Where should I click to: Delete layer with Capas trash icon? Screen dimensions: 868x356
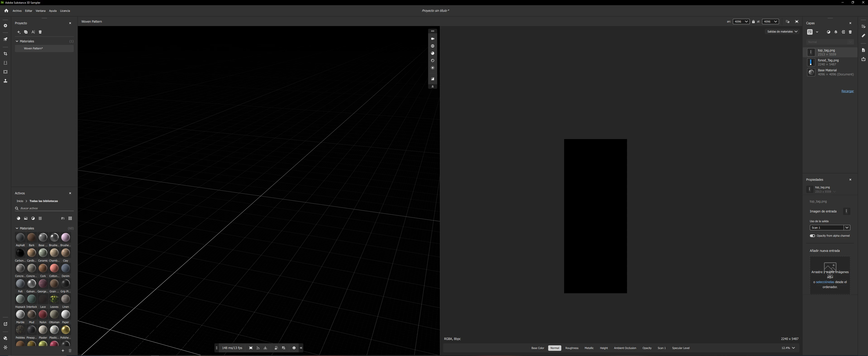tap(850, 32)
